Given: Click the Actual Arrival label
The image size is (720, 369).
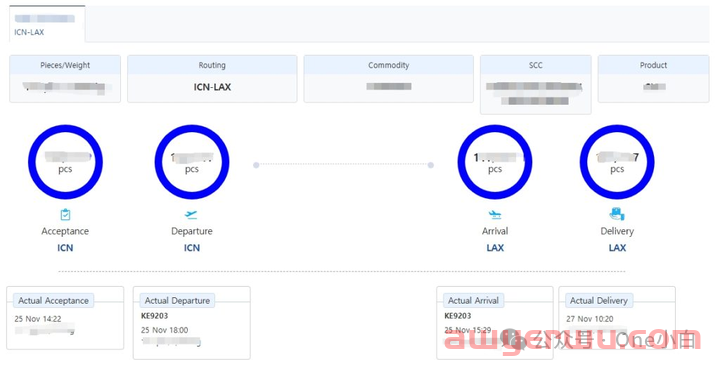Looking at the screenshot, I should coord(473,301).
